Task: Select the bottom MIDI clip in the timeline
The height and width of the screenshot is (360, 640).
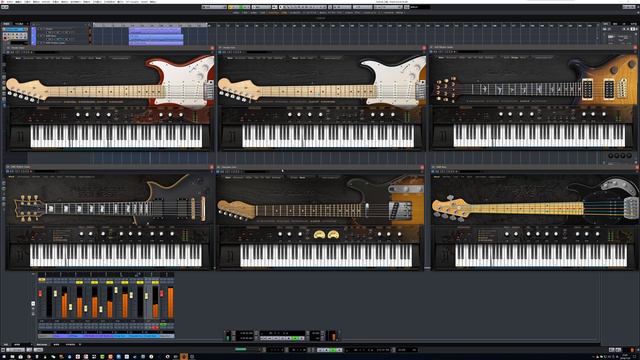Action: [156, 42]
